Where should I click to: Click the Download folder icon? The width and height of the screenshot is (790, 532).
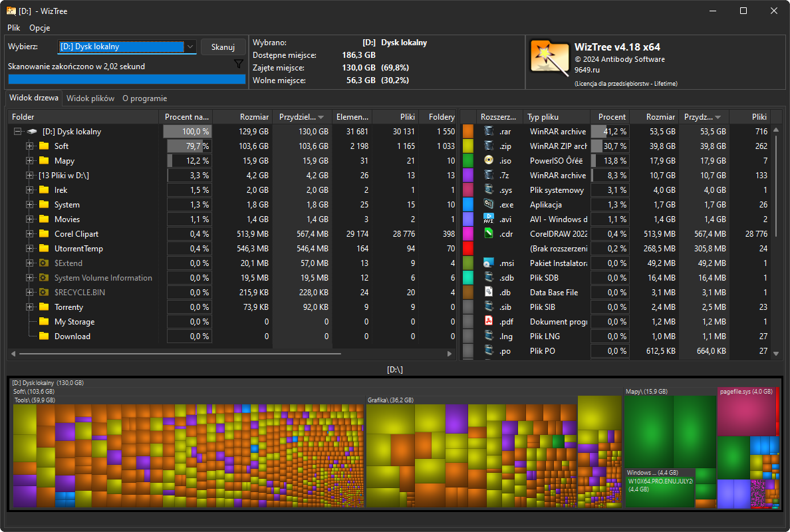pos(45,336)
